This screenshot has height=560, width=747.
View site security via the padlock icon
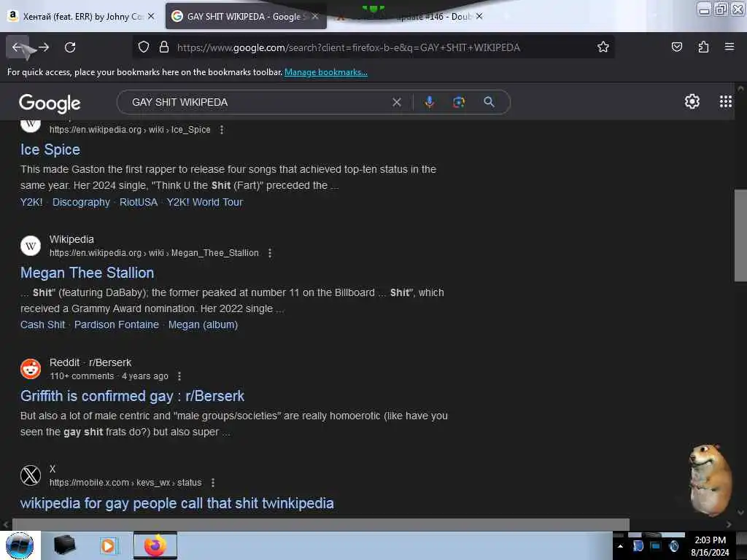point(164,47)
